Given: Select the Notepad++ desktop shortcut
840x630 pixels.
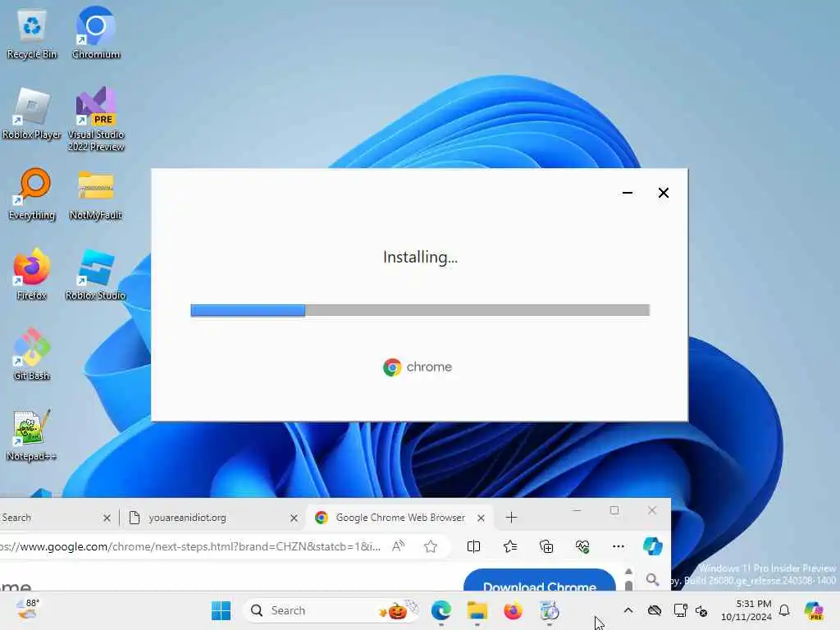Looking at the screenshot, I should point(32,435).
